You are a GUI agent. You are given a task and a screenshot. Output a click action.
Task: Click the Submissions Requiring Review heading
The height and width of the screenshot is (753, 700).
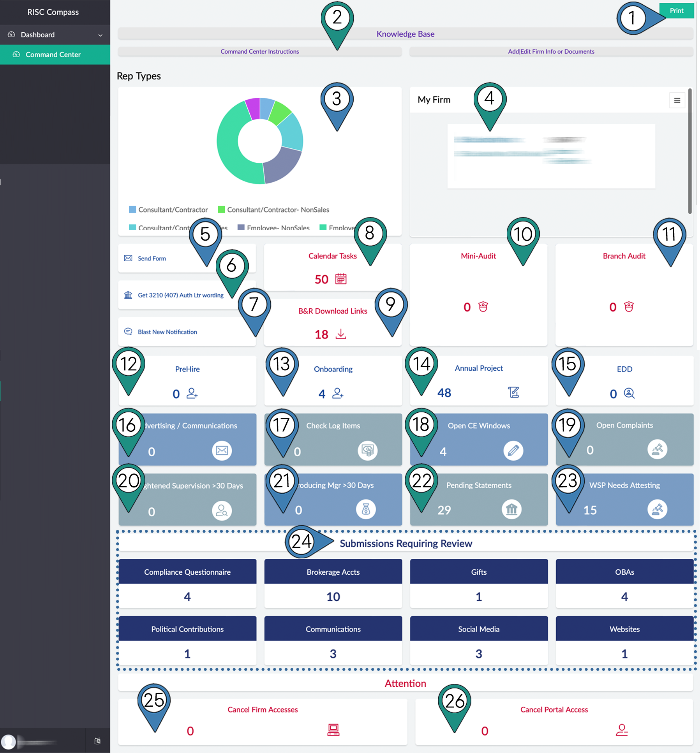(x=406, y=544)
